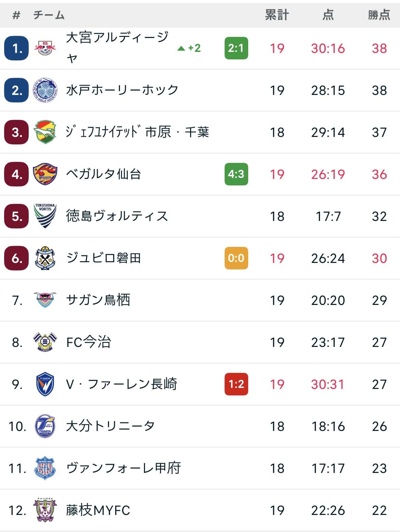Tap the Mito HollyHock team logo

pyautogui.click(x=45, y=90)
